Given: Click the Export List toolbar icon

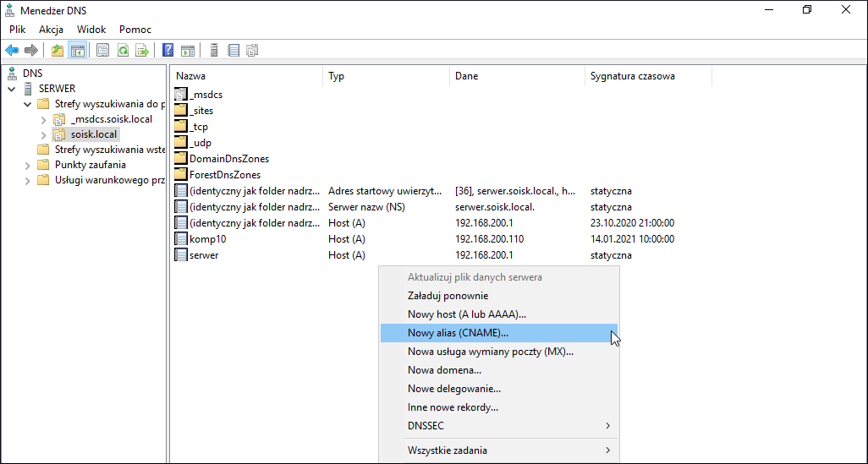Looking at the screenshot, I should (x=142, y=51).
